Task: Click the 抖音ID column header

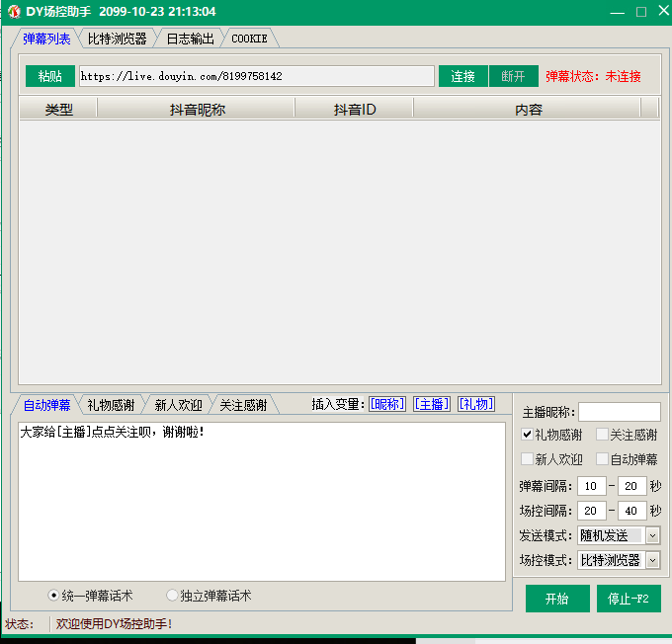Action: 355,110
